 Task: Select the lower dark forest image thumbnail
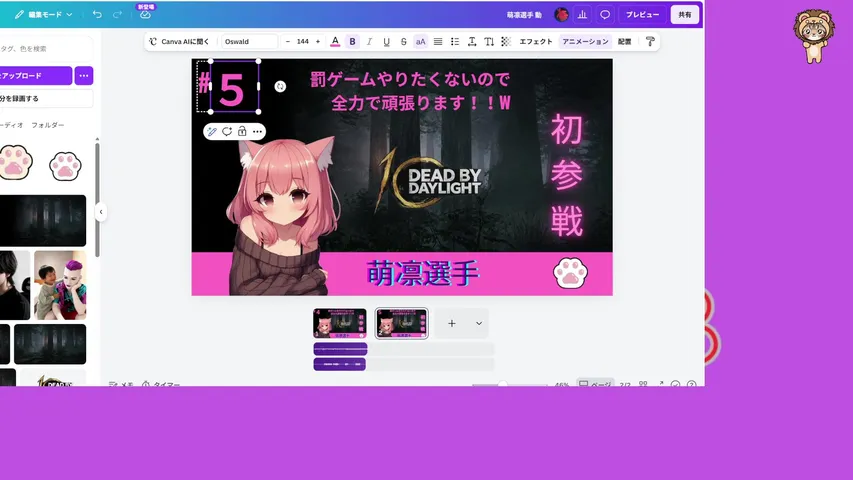pyautogui.click(x=50, y=344)
